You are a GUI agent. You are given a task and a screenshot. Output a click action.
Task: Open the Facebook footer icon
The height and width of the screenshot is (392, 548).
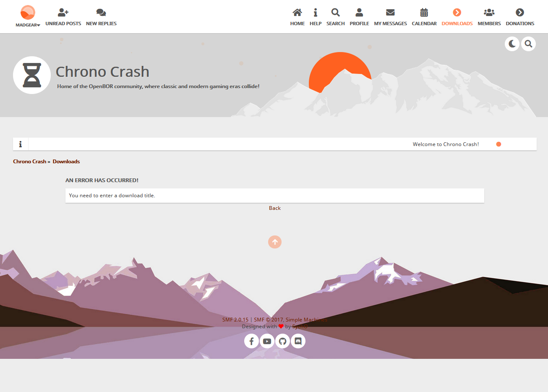point(251,341)
